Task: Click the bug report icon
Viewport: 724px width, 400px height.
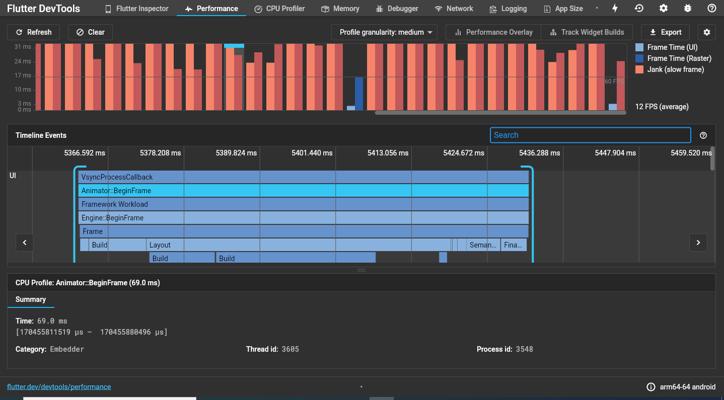Action: pyautogui.click(x=688, y=8)
